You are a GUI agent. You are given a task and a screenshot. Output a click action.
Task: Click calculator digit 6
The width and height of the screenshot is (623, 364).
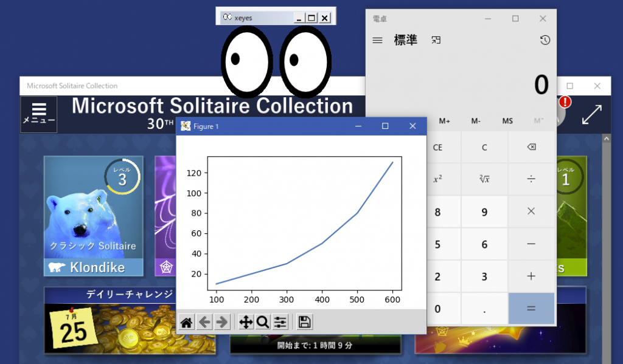click(x=484, y=244)
